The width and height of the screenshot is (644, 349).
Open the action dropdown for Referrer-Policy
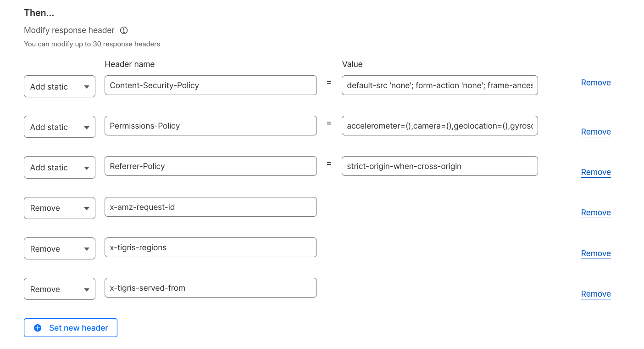pyautogui.click(x=60, y=167)
